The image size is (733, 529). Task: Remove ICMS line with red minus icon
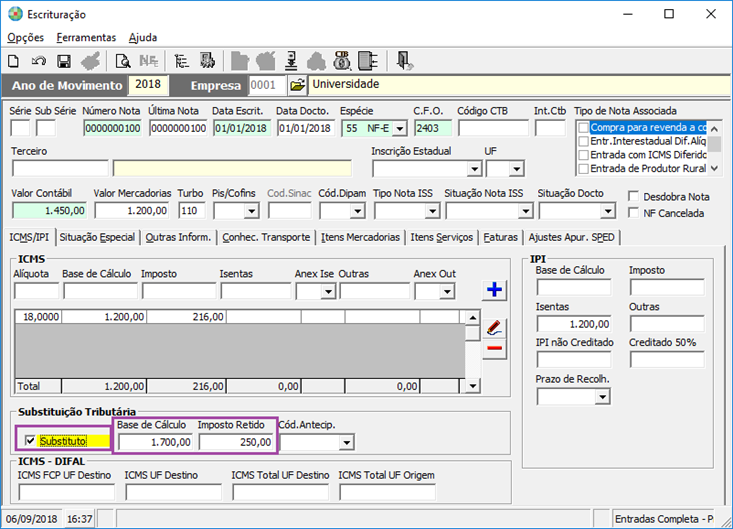coord(494,349)
